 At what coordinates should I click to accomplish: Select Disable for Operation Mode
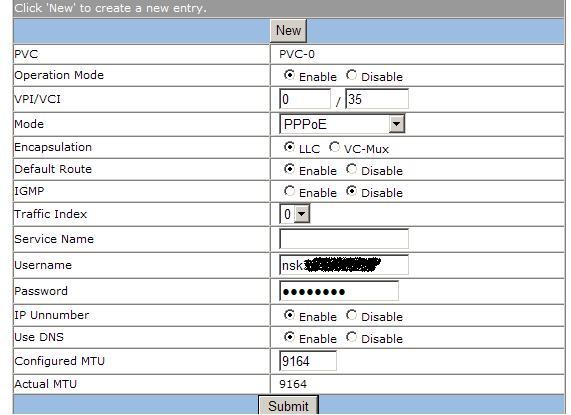351,75
